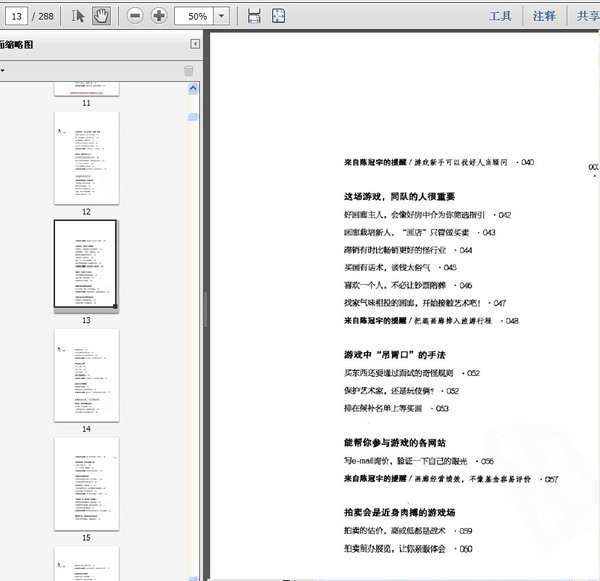Click heading 拍卖会是近身肉搏的游戏场
The width and height of the screenshot is (600, 581).
[x=399, y=512]
